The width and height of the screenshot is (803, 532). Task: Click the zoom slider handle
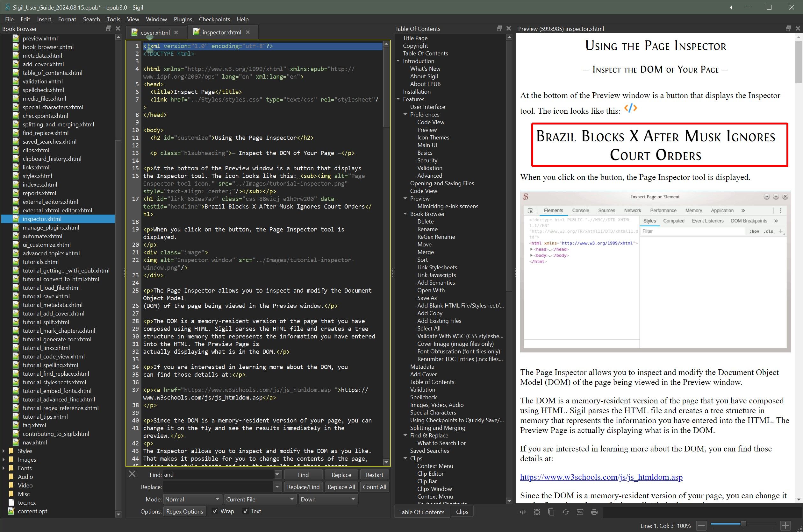pyautogui.click(x=743, y=524)
